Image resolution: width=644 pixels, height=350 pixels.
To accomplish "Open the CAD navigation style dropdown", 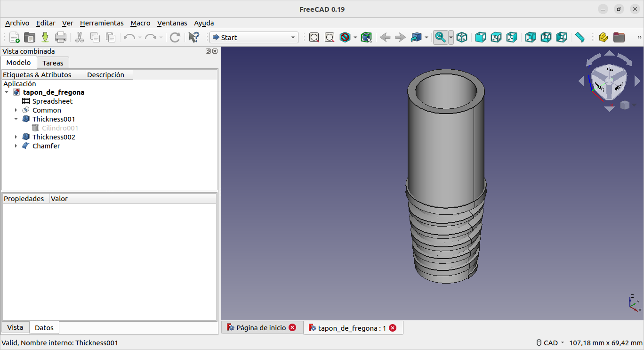I will point(550,343).
